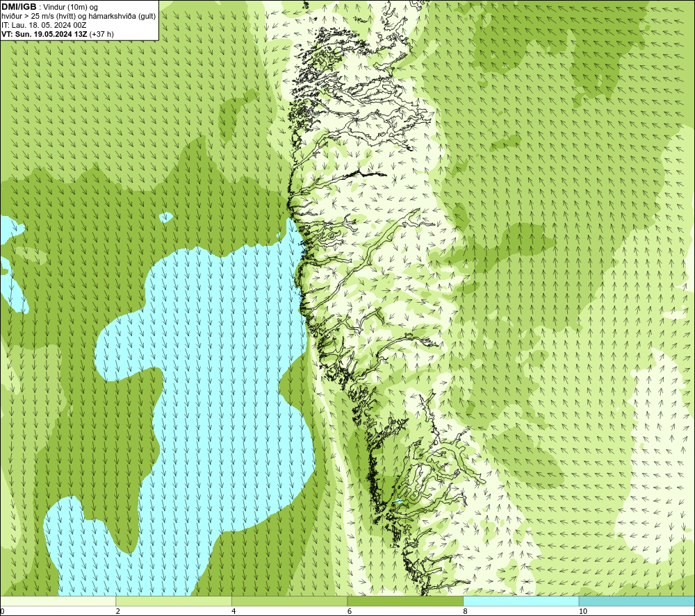Viewport: 695px width, 616px height.
Task: Click the scale label '0'
Action: coord(2,611)
